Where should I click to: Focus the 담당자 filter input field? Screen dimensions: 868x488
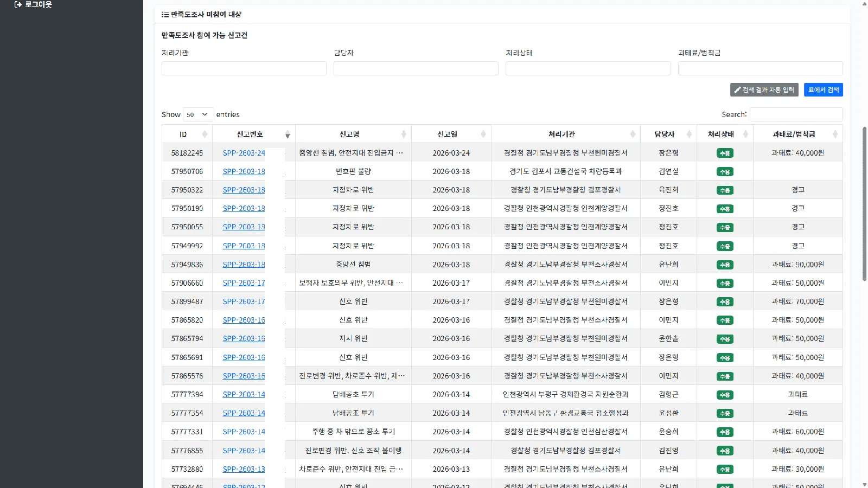point(416,68)
